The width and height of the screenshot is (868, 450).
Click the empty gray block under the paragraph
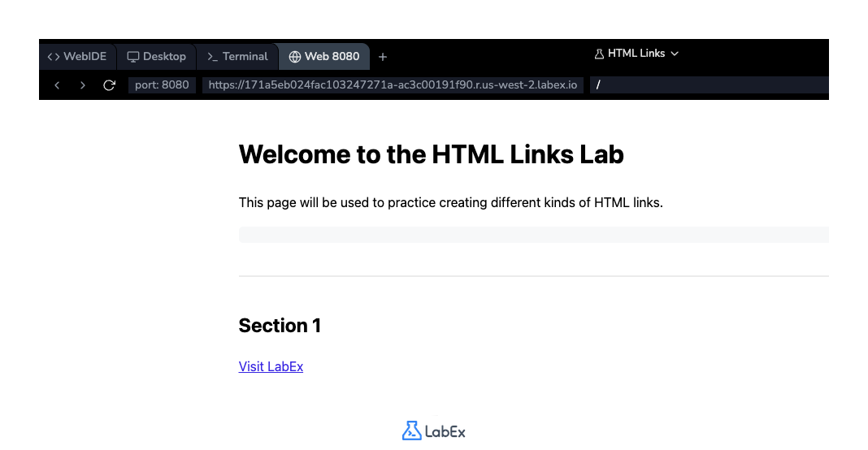coord(533,235)
